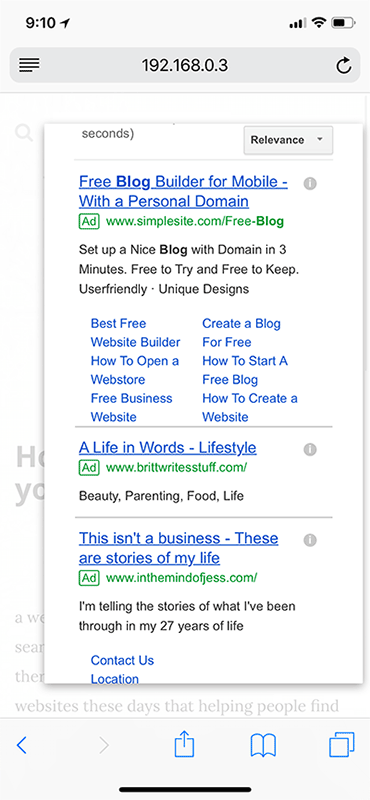The image size is (370, 800).
Task: Go back with the Safari back arrow
Action: (x=22, y=745)
